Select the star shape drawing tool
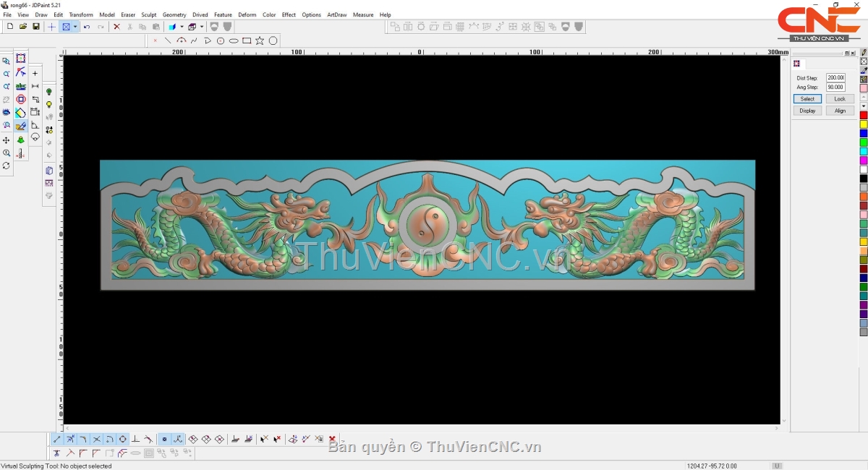 (x=260, y=41)
